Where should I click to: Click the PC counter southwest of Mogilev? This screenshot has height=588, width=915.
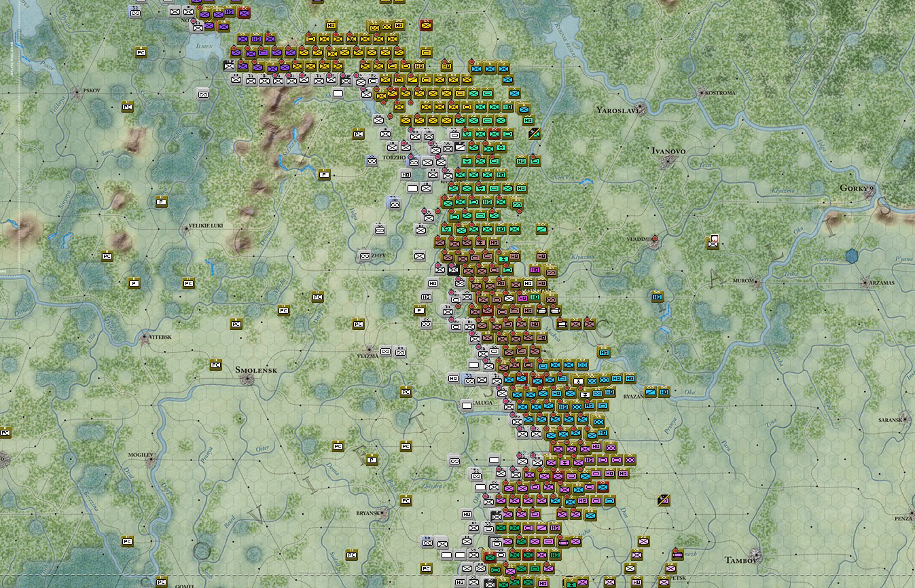(127, 541)
